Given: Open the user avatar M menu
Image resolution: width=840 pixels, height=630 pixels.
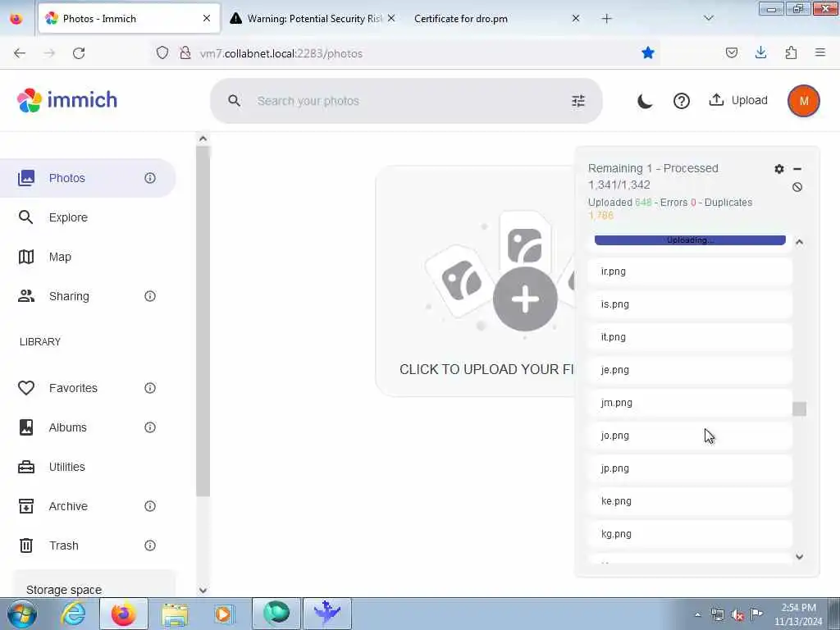Looking at the screenshot, I should click(x=804, y=101).
